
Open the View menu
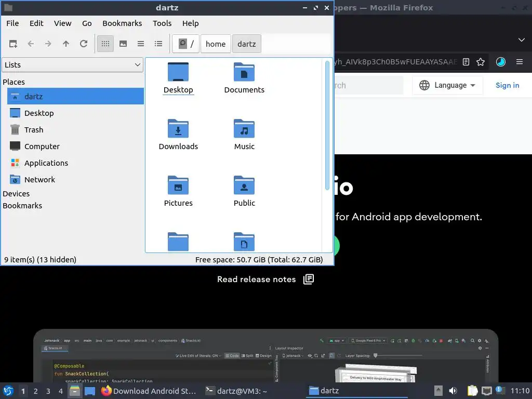click(x=63, y=23)
